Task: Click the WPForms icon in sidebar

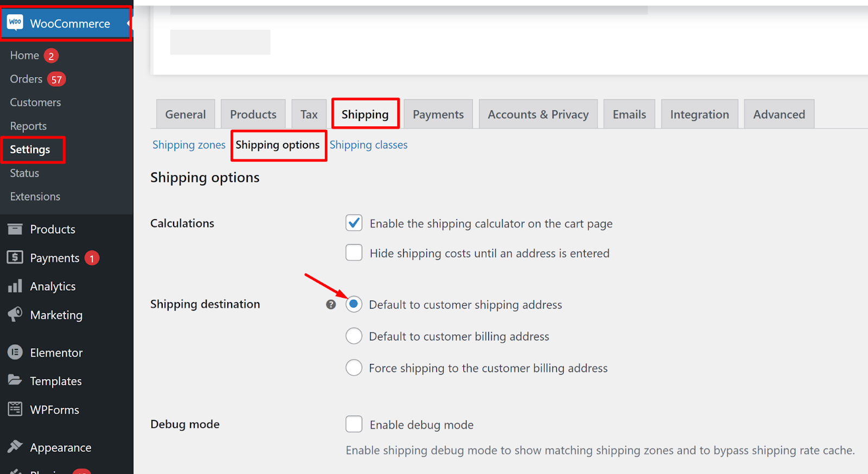Action: click(x=15, y=409)
